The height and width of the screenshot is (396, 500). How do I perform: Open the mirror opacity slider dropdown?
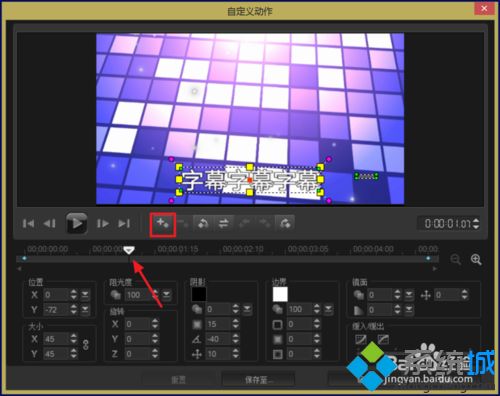[x=409, y=295]
